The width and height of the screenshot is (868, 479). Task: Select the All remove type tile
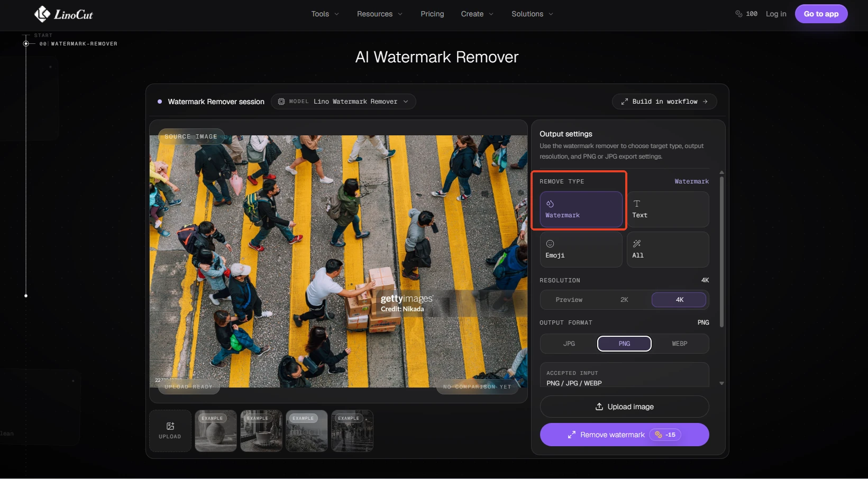tap(668, 250)
